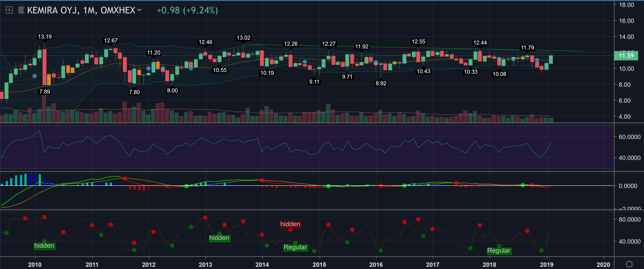Click the 13.19 pivot high label
The width and height of the screenshot is (644, 269).
point(45,37)
